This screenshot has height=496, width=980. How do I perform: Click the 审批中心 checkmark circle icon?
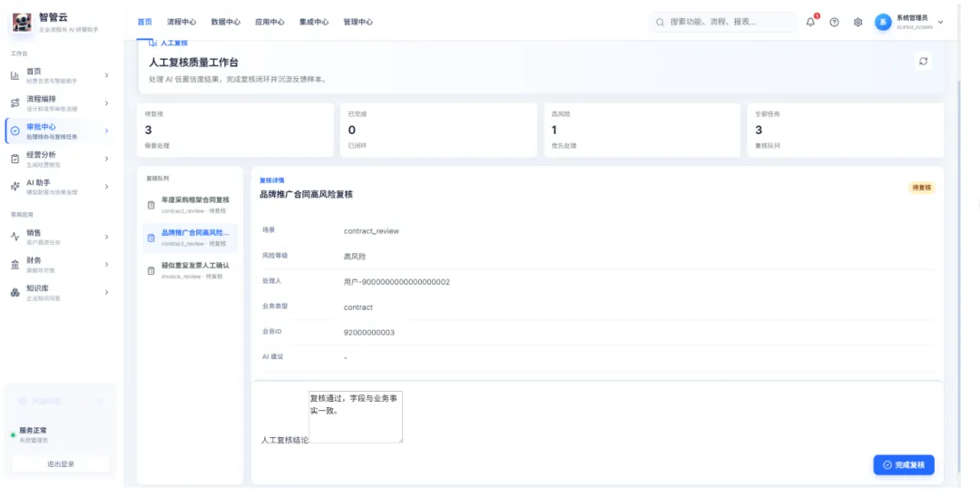coord(15,131)
